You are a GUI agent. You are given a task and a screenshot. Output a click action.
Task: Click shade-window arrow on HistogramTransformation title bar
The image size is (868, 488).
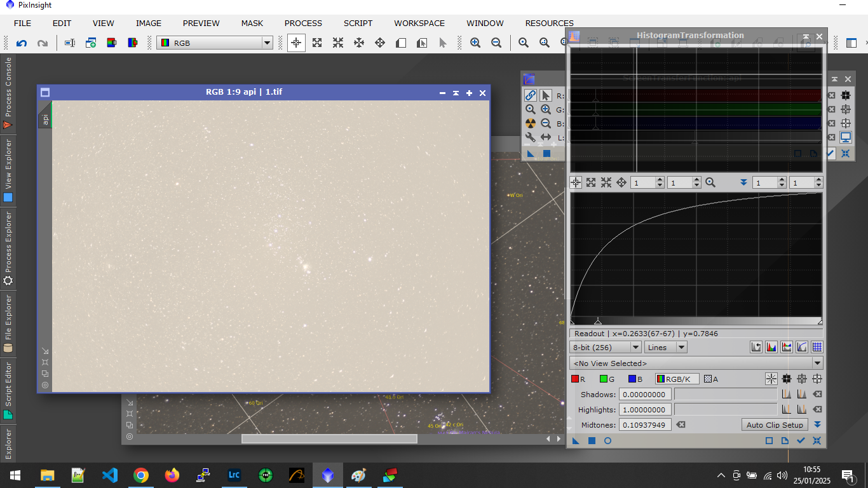[806, 37]
